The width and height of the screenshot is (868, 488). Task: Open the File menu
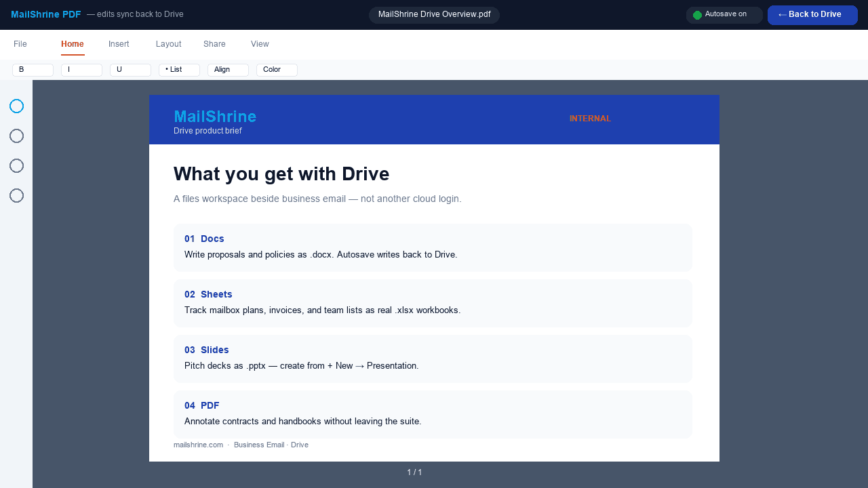pos(20,44)
